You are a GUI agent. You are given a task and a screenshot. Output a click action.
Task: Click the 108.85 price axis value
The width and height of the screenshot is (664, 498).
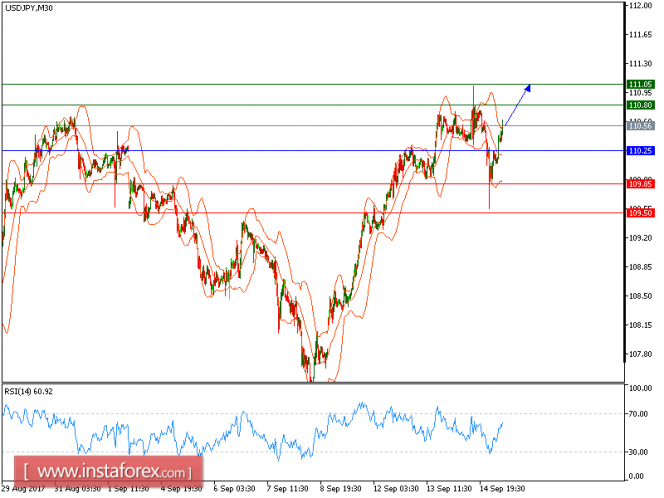640,267
